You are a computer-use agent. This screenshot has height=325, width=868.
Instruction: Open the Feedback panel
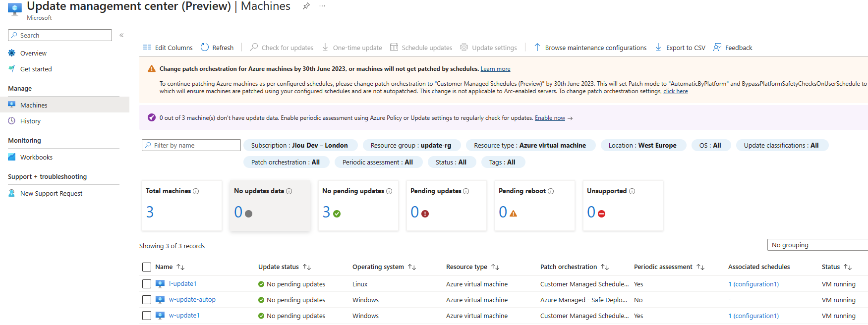[x=733, y=48]
